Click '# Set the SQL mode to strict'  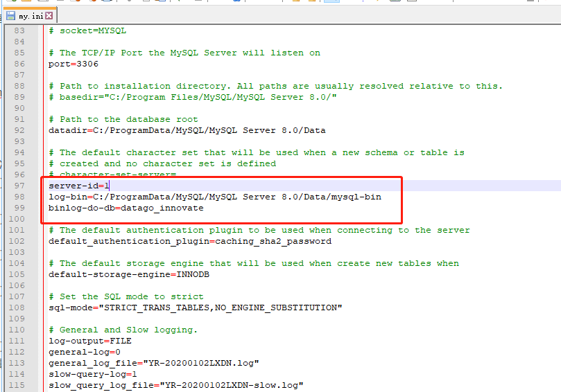tap(126, 296)
